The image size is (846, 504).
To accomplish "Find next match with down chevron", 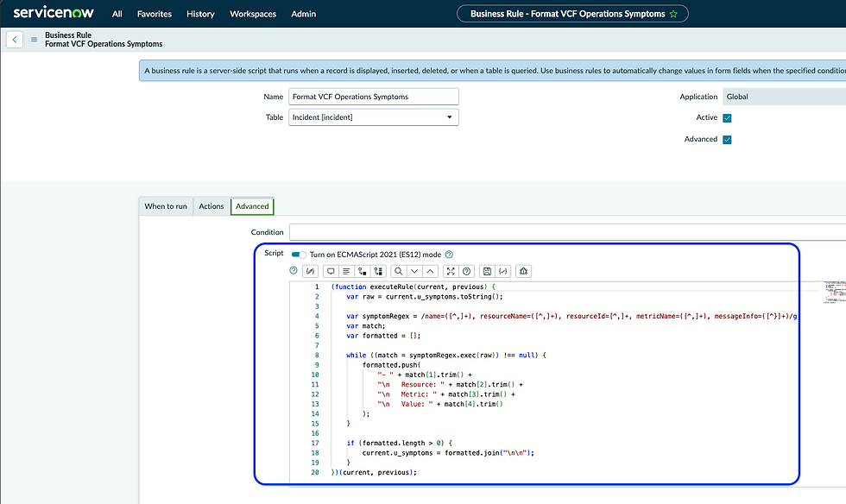I will coord(414,272).
